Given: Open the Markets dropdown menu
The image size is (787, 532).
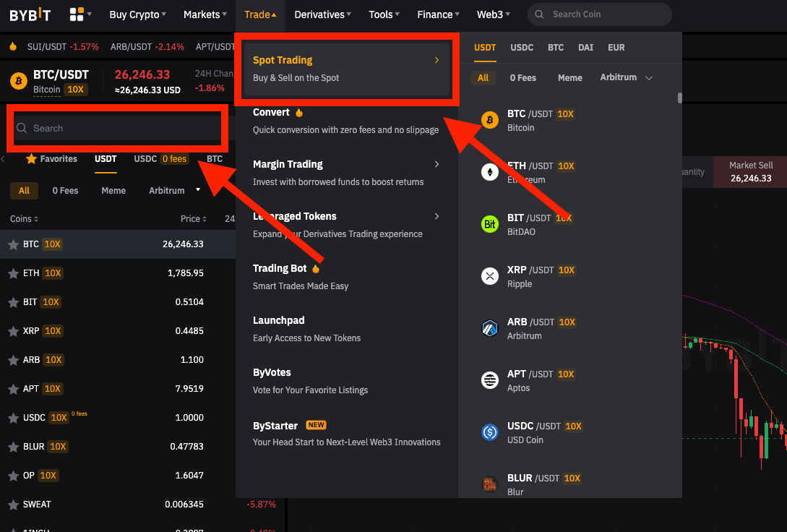Looking at the screenshot, I should [205, 14].
